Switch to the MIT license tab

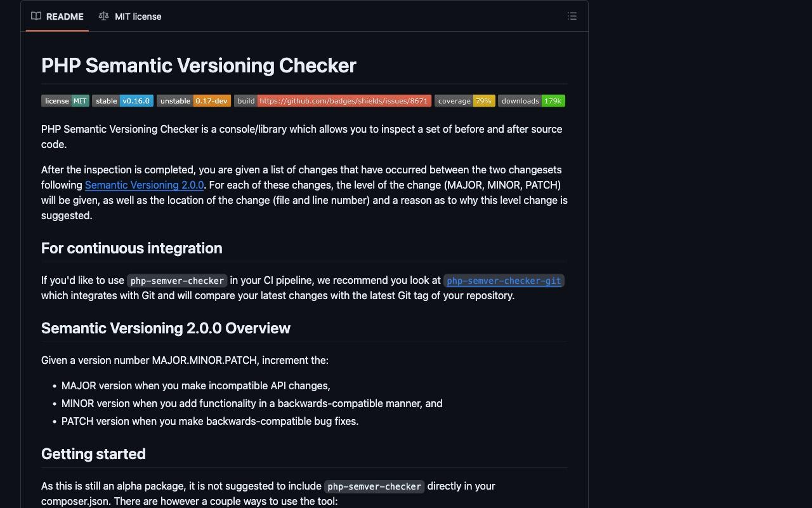(x=130, y=17)
